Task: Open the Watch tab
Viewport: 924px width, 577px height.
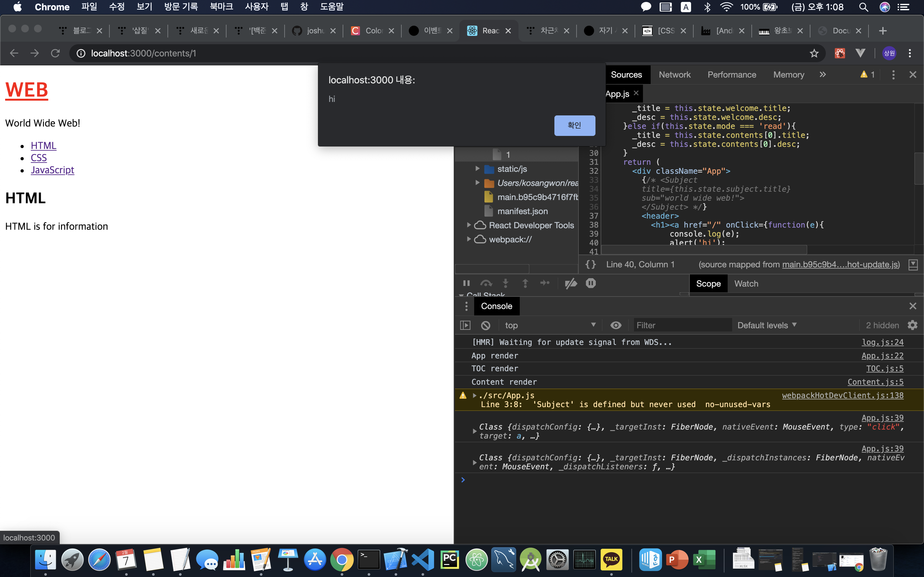Action: pos(746,284)
